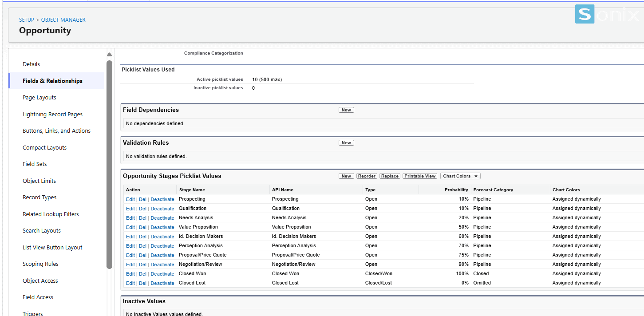Open Printable View of stages
This screenshot has width=644, height=316.
click(420, 176)
